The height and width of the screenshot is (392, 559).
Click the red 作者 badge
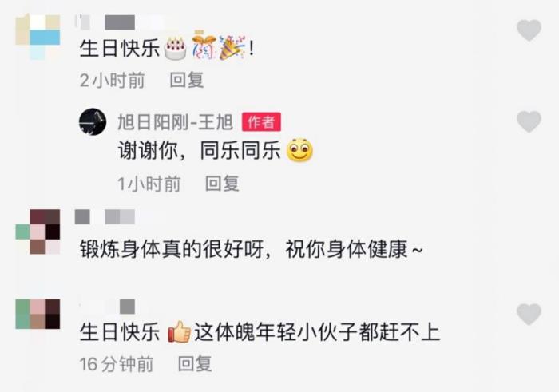[261, 122]
